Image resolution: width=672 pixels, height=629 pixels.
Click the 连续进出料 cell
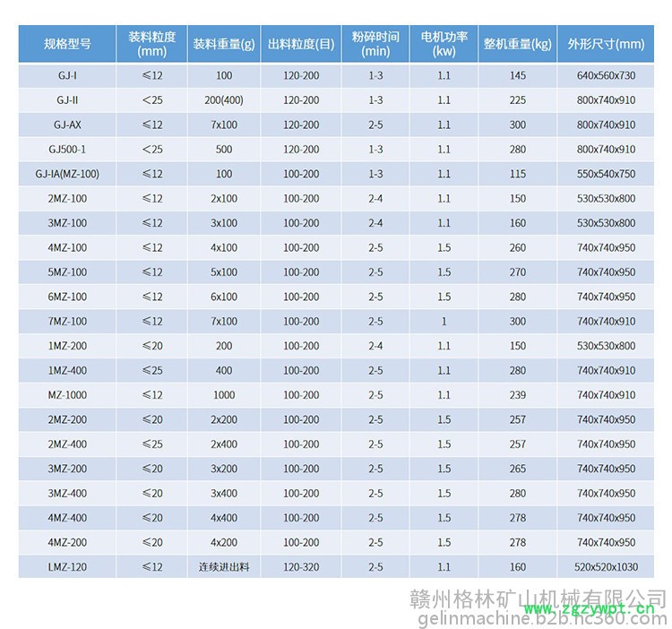(x=224, y=566)
